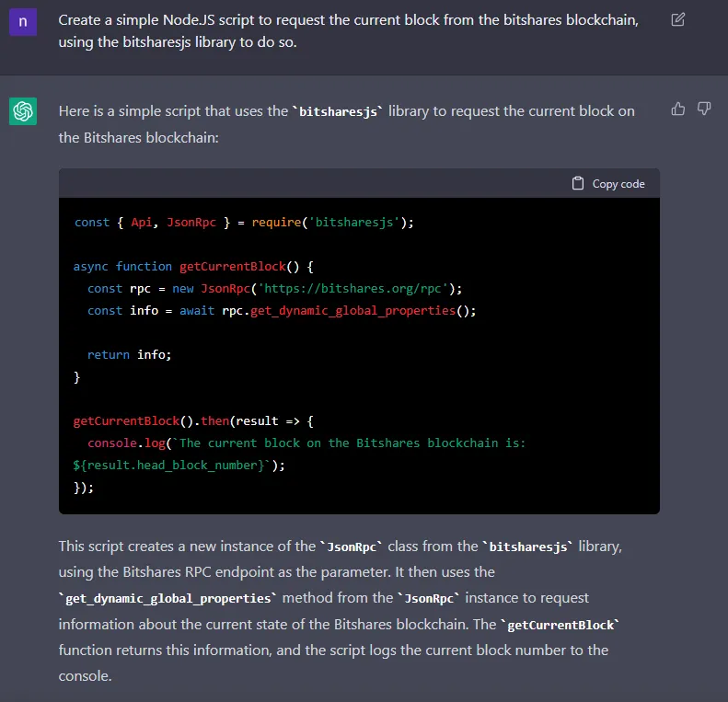
Task: Click the user prompt text about Node.JS script
Action: click(348, 30)
